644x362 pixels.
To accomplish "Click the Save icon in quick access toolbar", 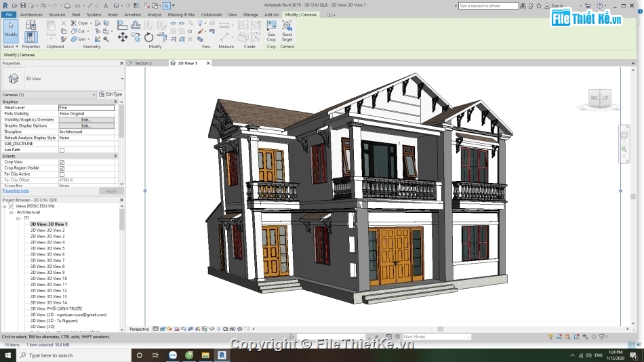I will (23, 5).
